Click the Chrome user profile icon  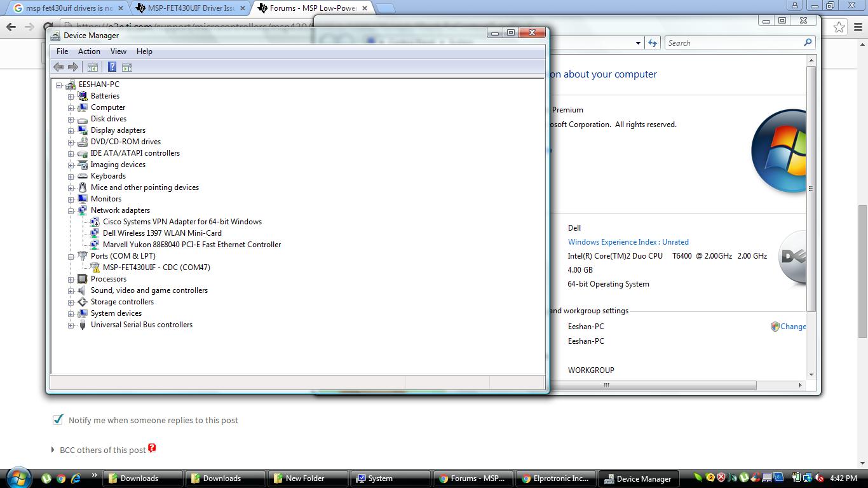coord(794,5)
